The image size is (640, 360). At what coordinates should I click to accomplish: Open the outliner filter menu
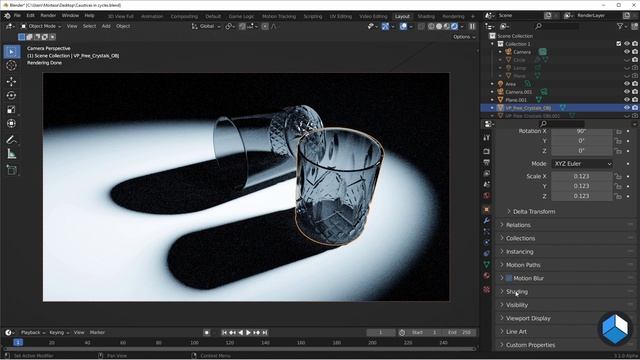[x=622, y=26]
